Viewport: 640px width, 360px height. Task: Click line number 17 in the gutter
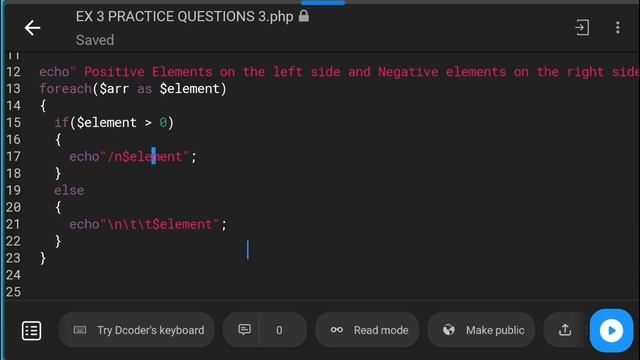pos(13,156)
